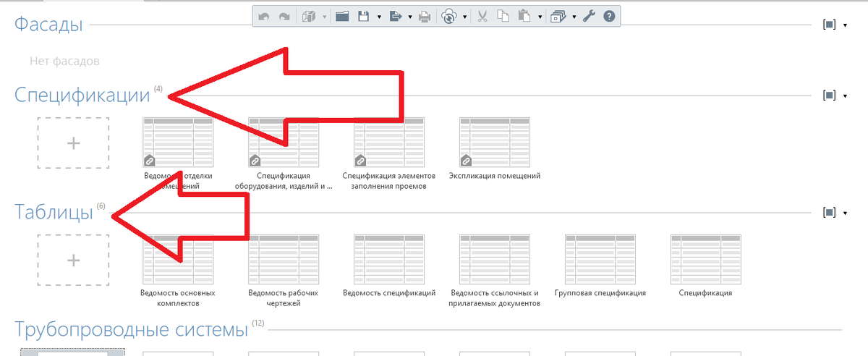This screenshot has width=868, height=356.
Task: Open the Save options dropdown arrow
Action: click(379, 16)
